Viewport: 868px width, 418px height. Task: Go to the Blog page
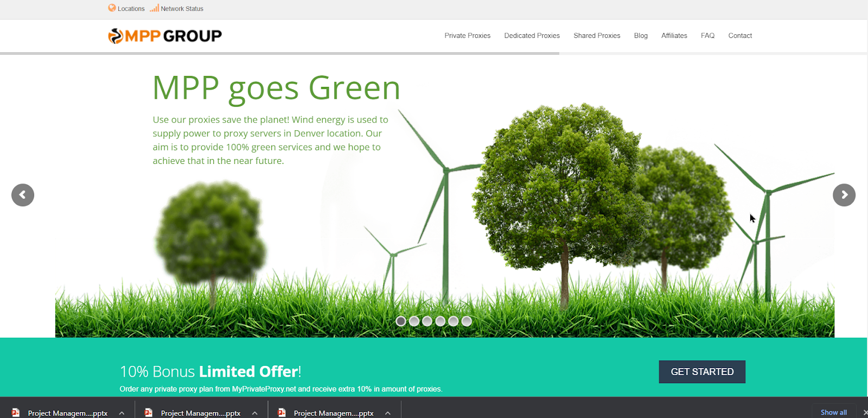[x=641, y=36]
